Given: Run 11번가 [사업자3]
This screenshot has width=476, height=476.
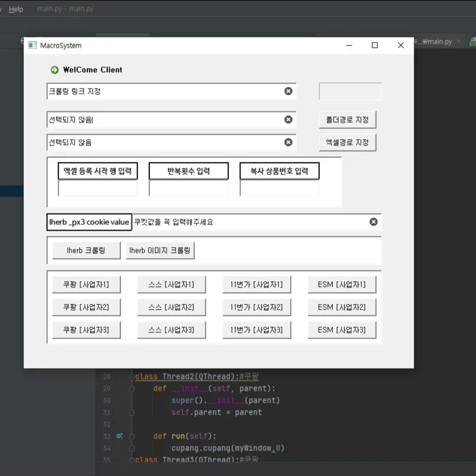Looking at the screenshot, I should tap(257, 330).
